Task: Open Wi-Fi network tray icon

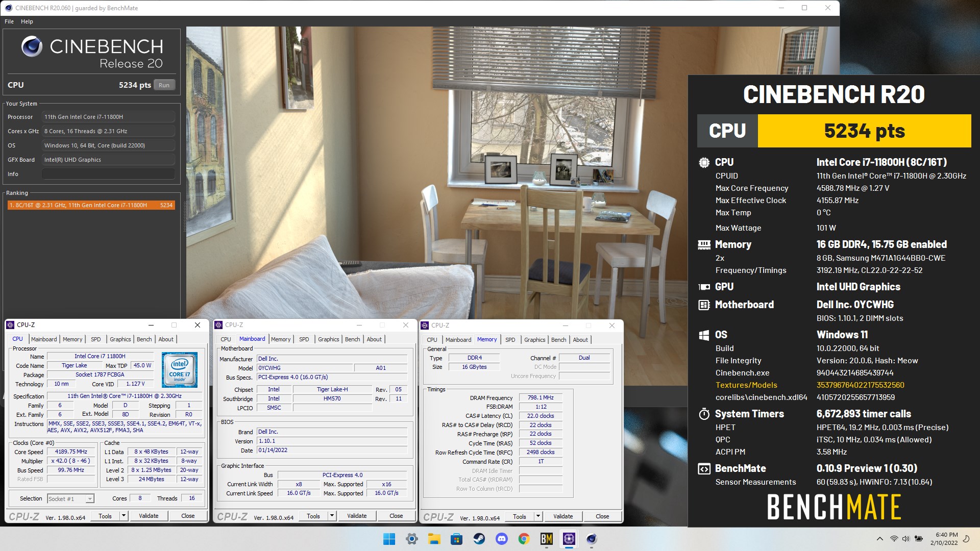Action: (894, 539)
